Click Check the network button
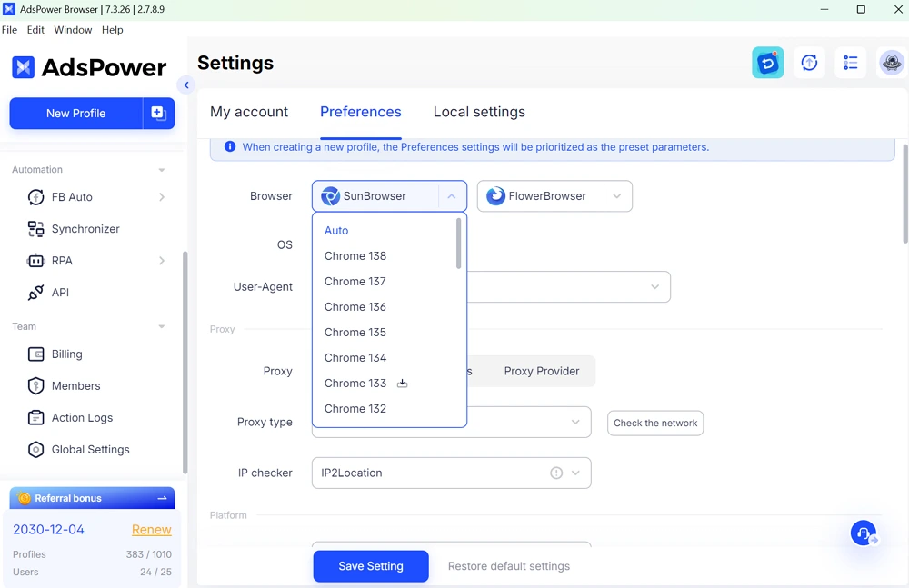This screenshot has width=909, height=588. pyautogui.click(x=655, y=423)
